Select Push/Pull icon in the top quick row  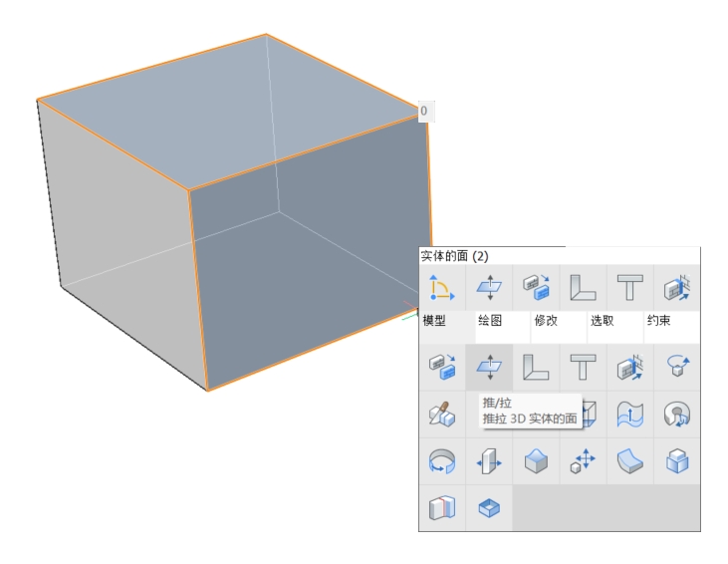coord(489,288)
